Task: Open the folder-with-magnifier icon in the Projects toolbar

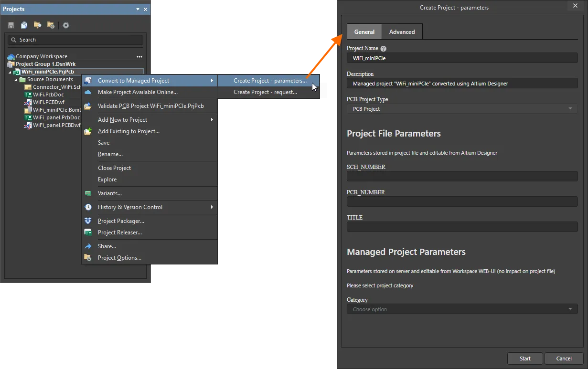Action: pyautogui.click(x=37, y=25)
